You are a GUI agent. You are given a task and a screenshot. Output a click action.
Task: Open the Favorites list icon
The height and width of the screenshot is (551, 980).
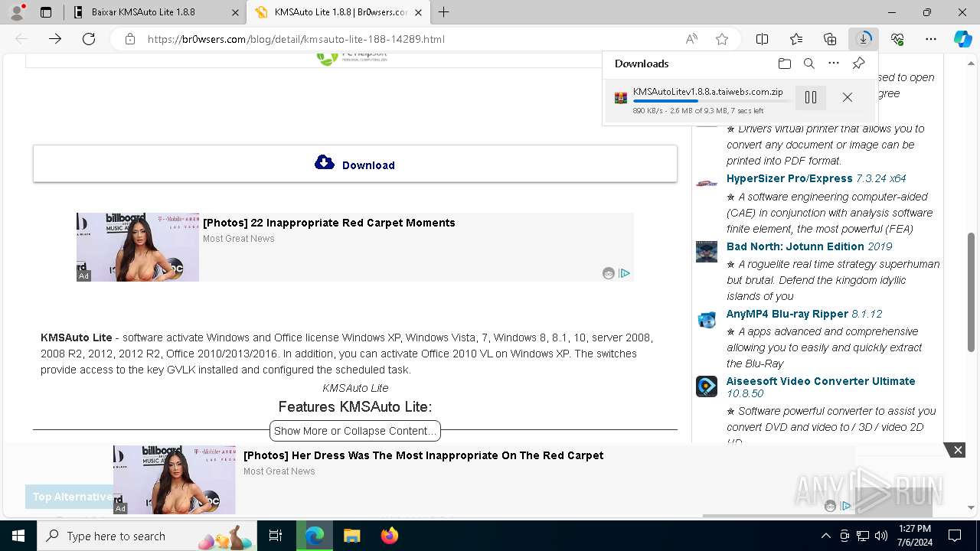click(x=796, y=39)
